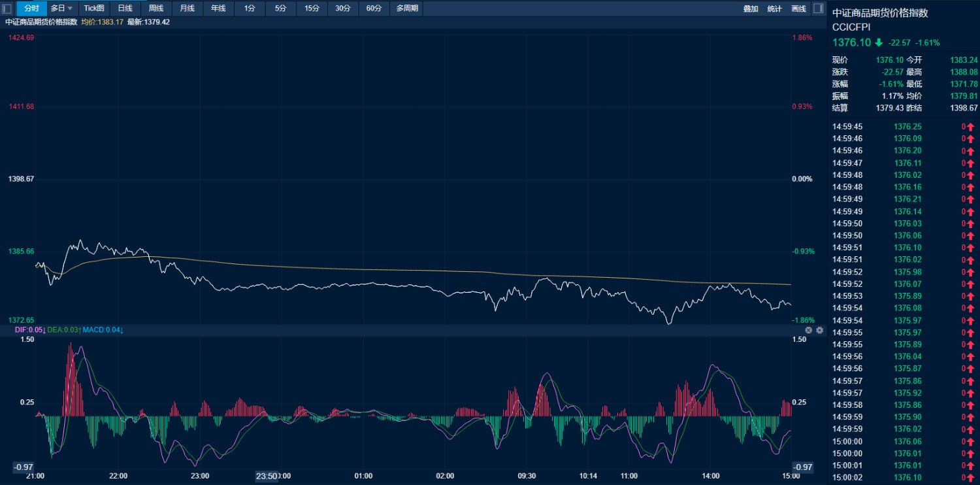Screen dimensions: 980x485
Task: Show the 周线 weekly chart
Action: click(x=156, y=8)
